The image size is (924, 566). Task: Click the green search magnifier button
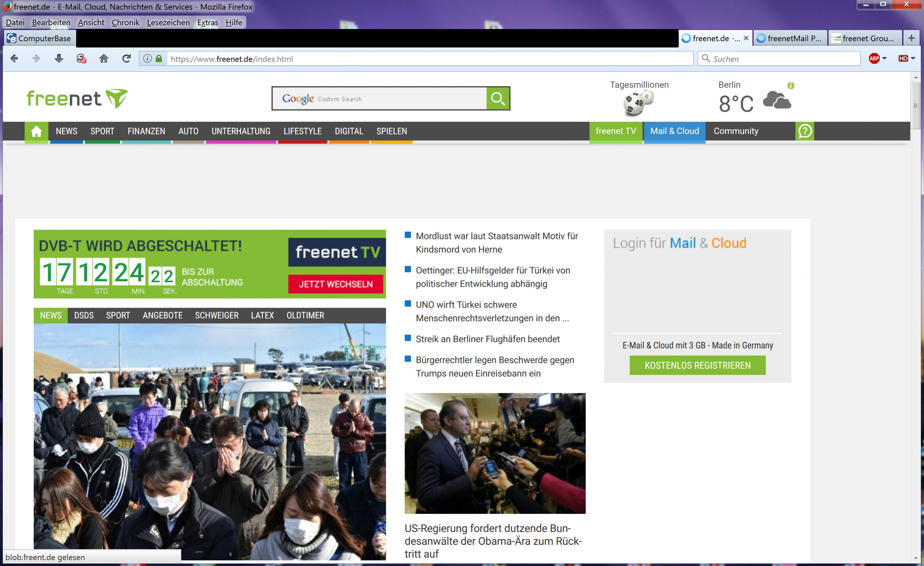pyautogui.click(x=498, y=98)
